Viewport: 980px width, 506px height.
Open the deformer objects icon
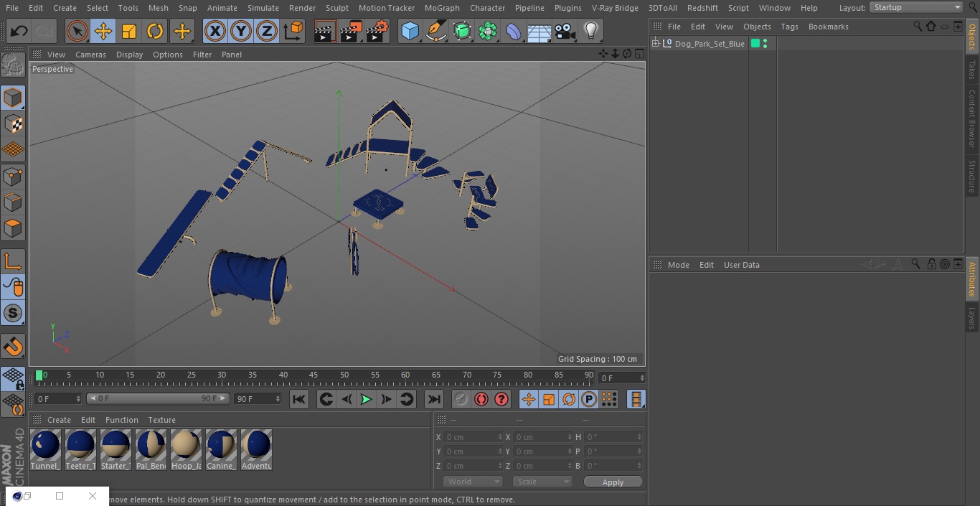[x=514, y=31]
